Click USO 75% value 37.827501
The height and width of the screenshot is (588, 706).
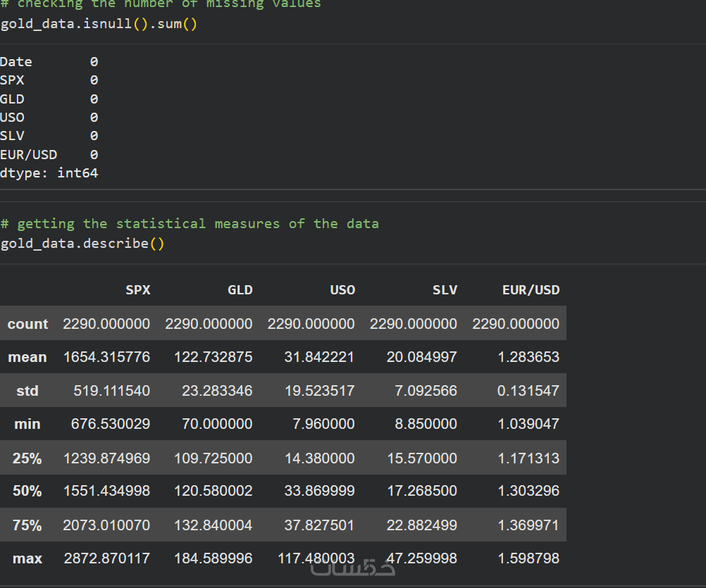click(x=319, y=525)
